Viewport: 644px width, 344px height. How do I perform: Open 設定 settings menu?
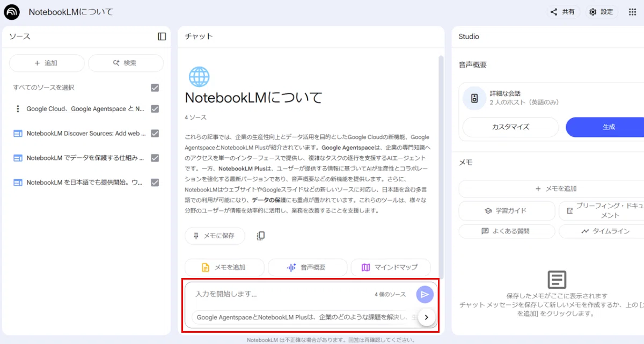(x=602, y=12)
